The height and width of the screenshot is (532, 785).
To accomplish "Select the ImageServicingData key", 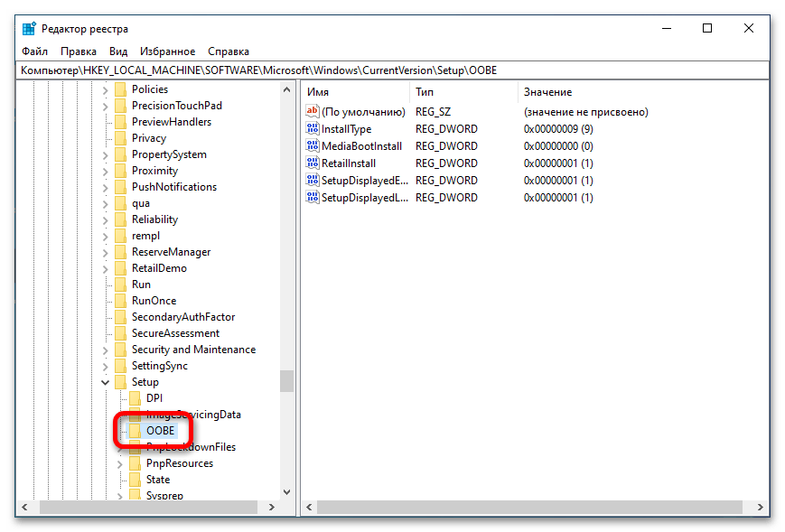I will click(193, 415).
